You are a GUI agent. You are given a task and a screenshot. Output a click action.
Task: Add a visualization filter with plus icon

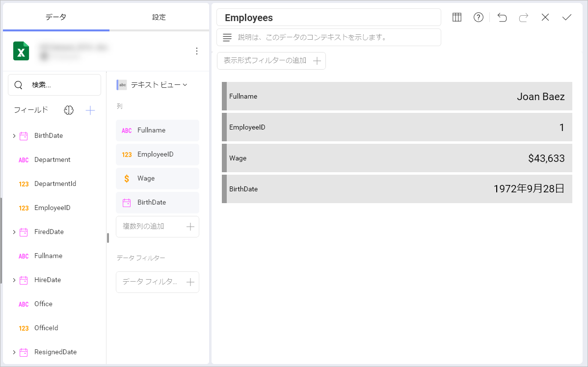click(x=317, y=61)
